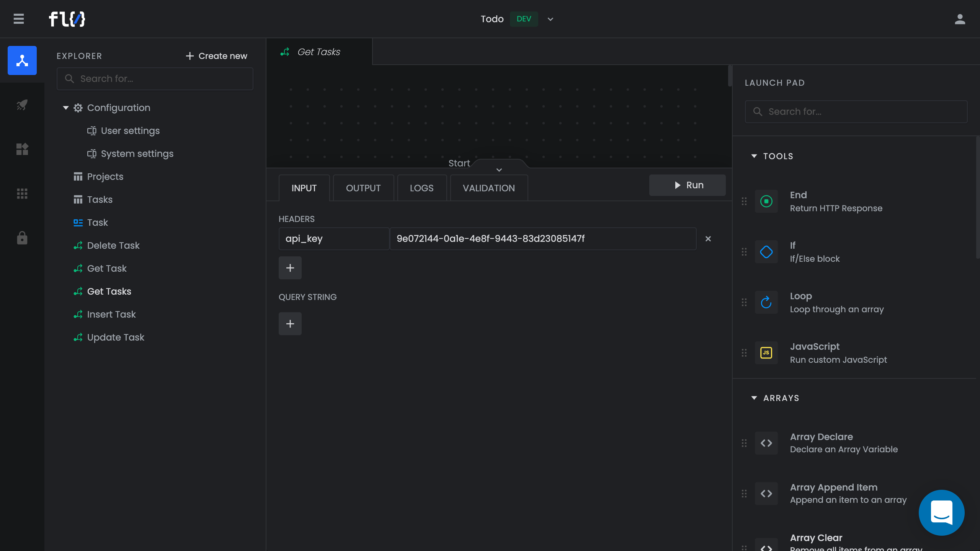
Task: Add a new header row
Action: point(290,268)
